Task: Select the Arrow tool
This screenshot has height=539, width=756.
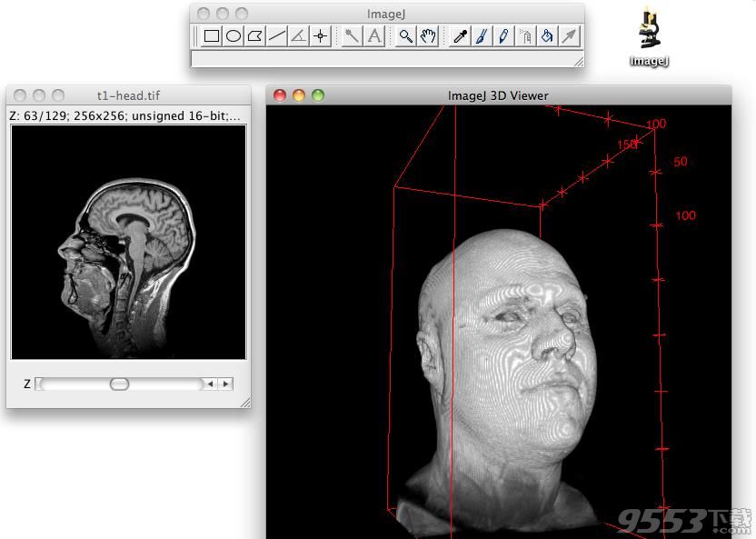Action: 569,36
